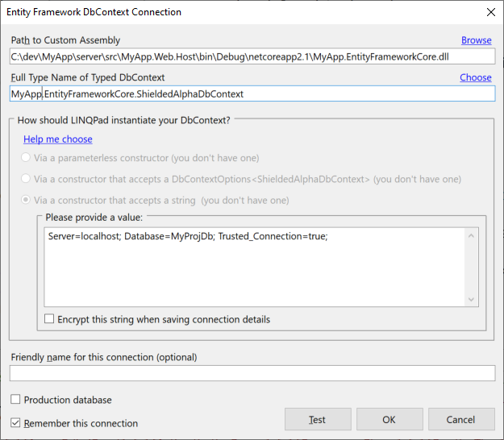Screen dimensions: 504x440
Task: Click the 'Please provide a value:' label
Action: [94, 218]
